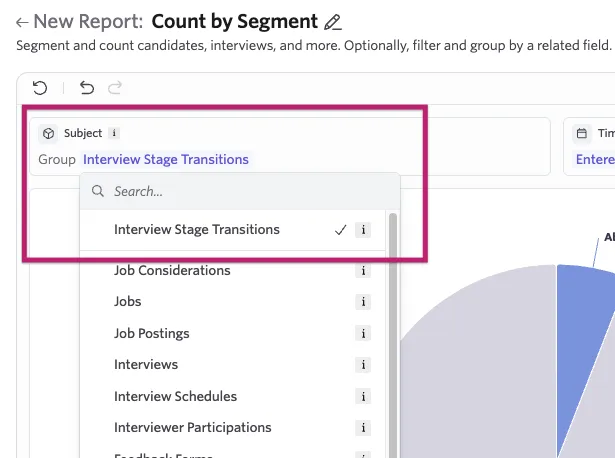The image size is (615, 458).
Task: Open the Interview Stage Transitions group dropdown
Action: pyautogui.click(x=166, y=160)
